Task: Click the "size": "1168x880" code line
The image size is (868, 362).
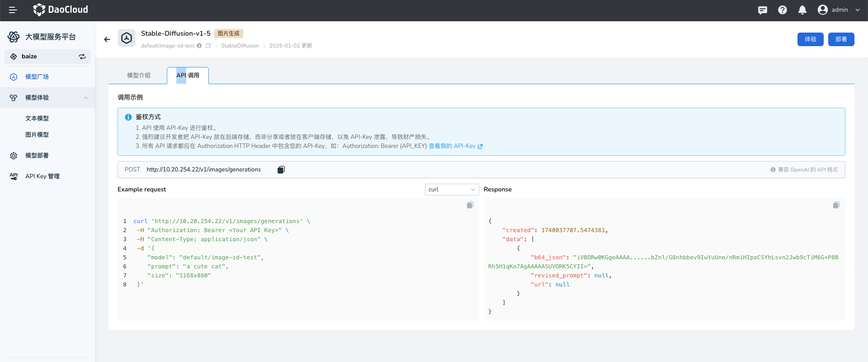Action: pyautogui.click(x=179, y=276)
